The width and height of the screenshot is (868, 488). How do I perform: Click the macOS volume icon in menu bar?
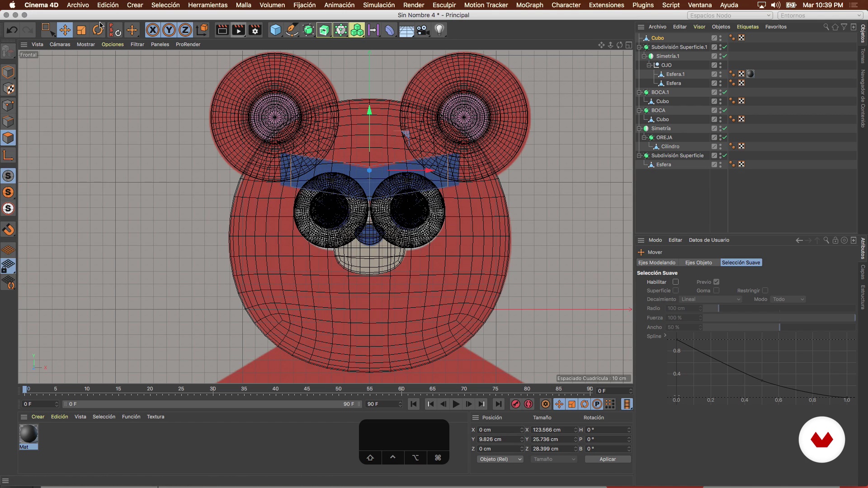tap(776, 5)
